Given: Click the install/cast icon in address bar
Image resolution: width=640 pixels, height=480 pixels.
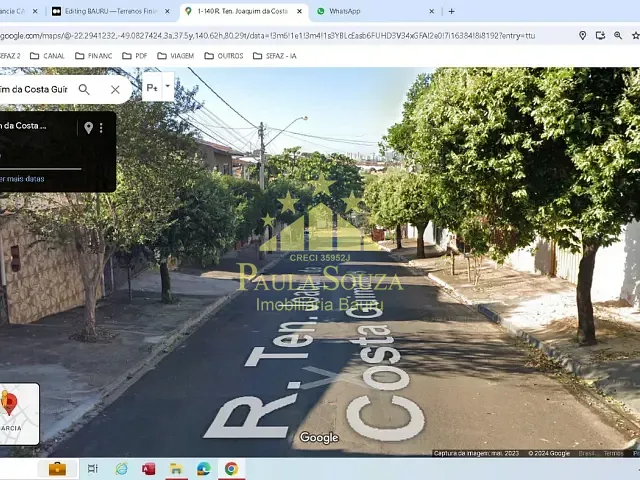Looking at the screenshot, I should 600,36.
